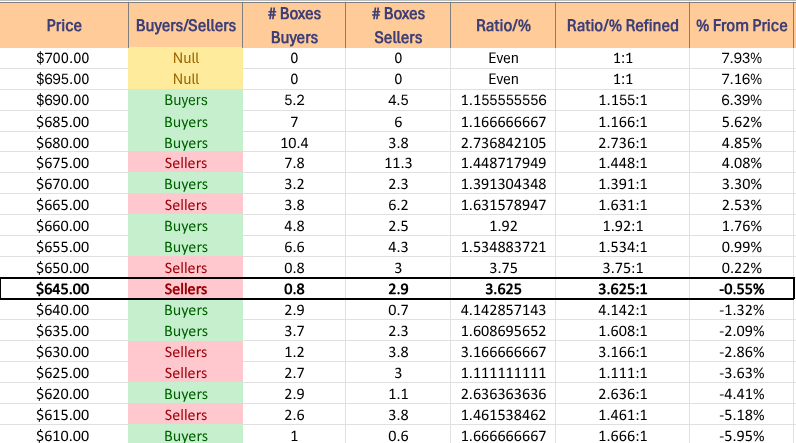
Task: Click the 3.625:1 refined ratio cell
Action: [621, 289]
